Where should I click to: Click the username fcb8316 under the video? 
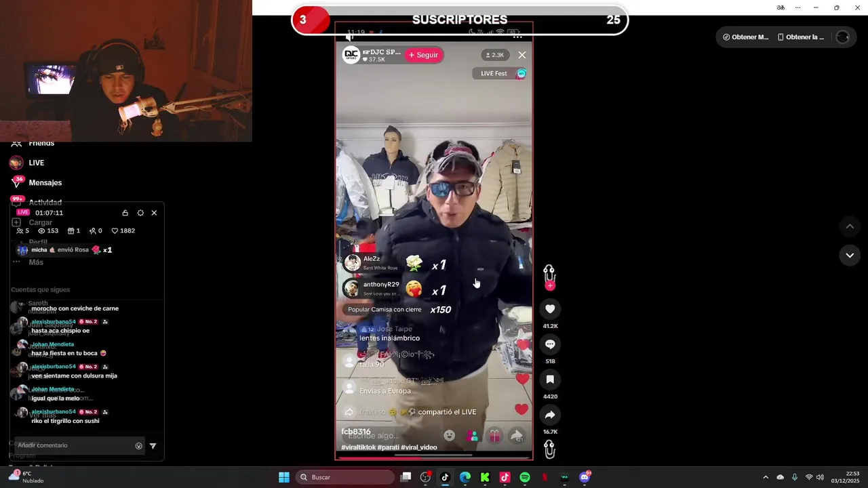point(356,432)
